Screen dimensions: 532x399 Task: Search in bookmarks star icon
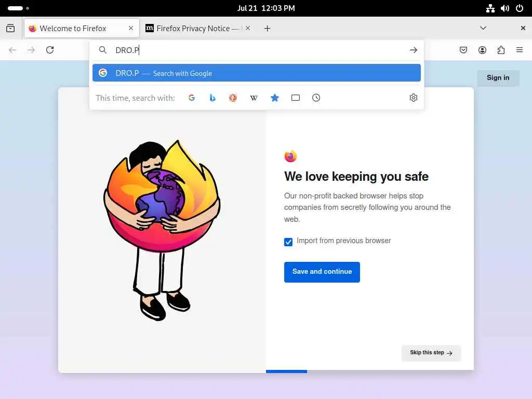click(274, 98)
